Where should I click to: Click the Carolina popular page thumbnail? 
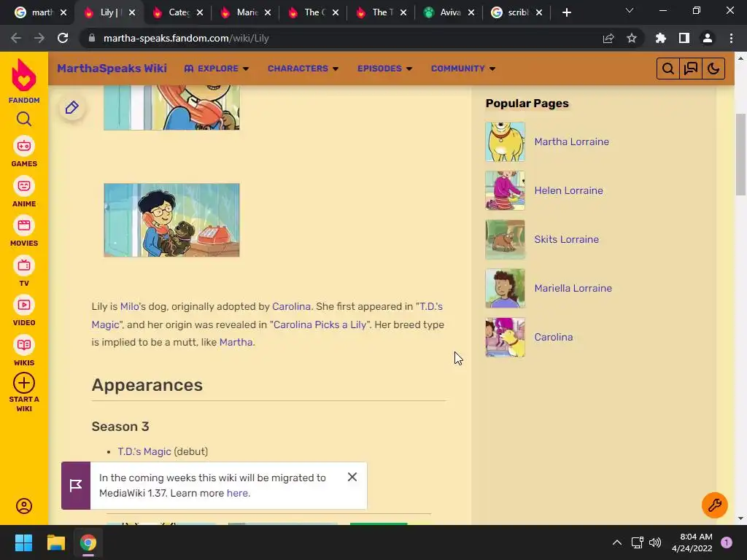click(x=505, y=337)
